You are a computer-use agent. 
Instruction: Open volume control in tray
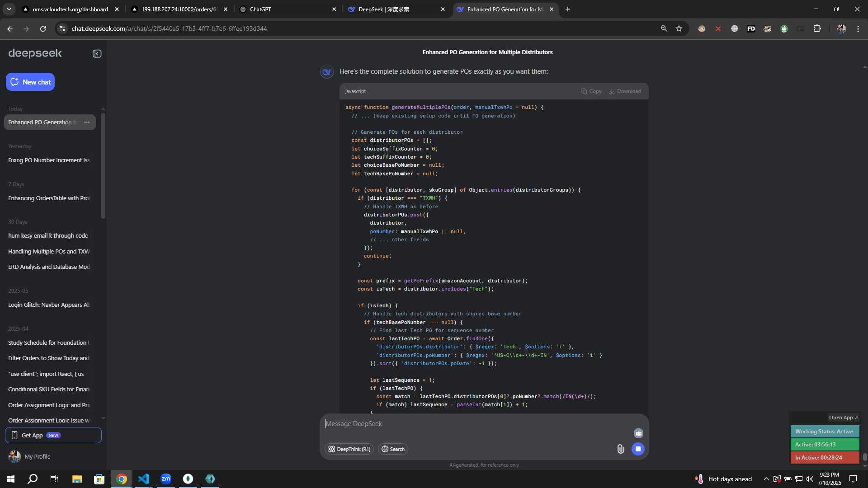(809, 479)
